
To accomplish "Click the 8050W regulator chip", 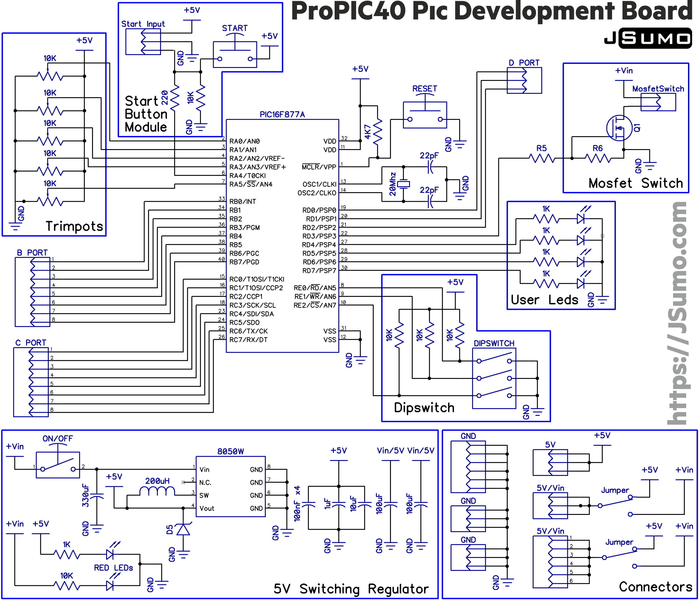I will (x=231, y=486).
